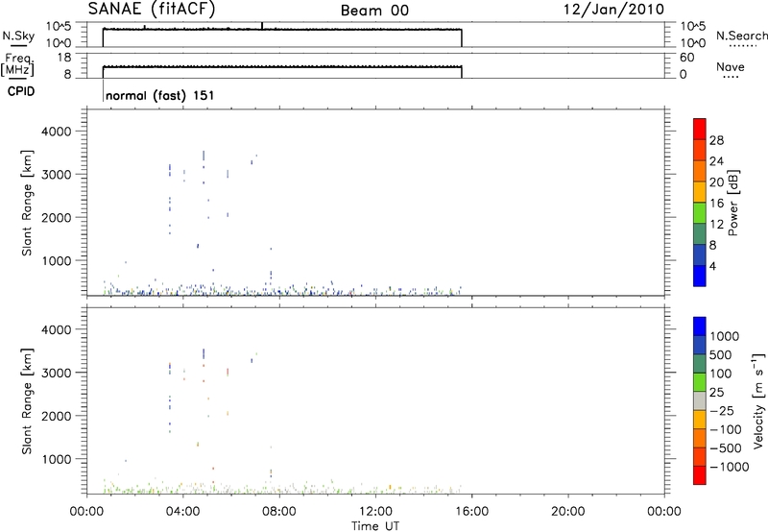Select the 08:00 time tick label
768x532 pixels.
click(x=279, y=512)
